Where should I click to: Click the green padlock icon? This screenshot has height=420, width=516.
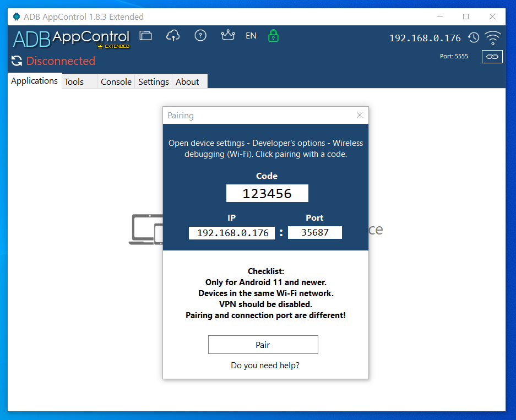point(273,36)
